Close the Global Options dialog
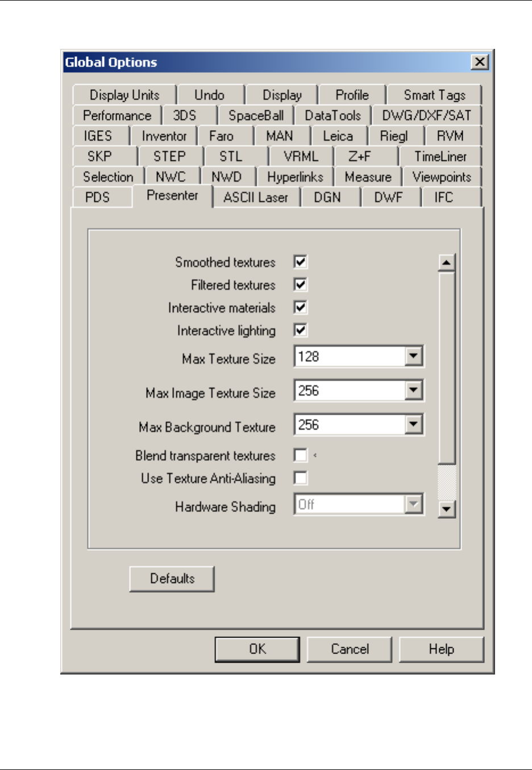Screen dimensions: 532x770 click(x=480, y=62)
